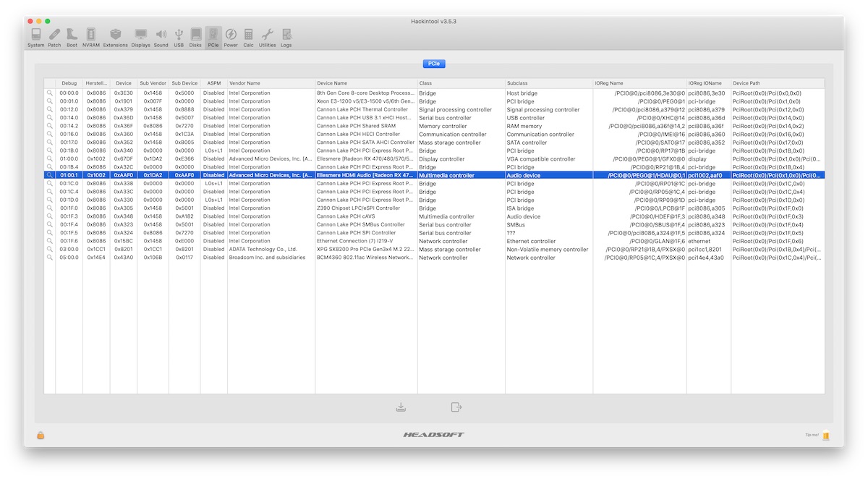Click the lock icon at bottom left
The image size is (868, 479).
(x=41, y=435)
